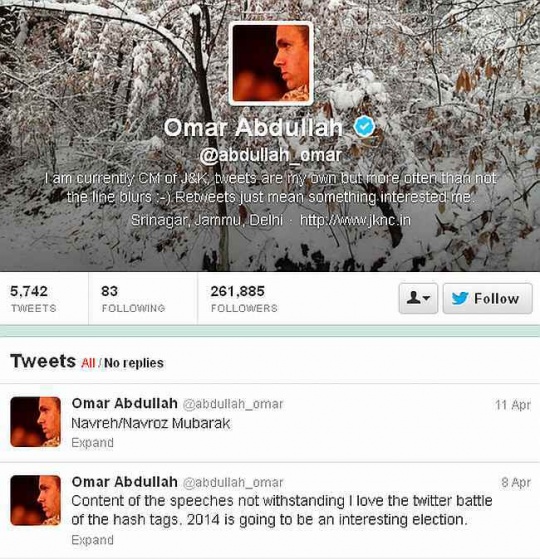Expand the 2014 election tweet
This screenshot has width=540, height=559.
point(92,540)
